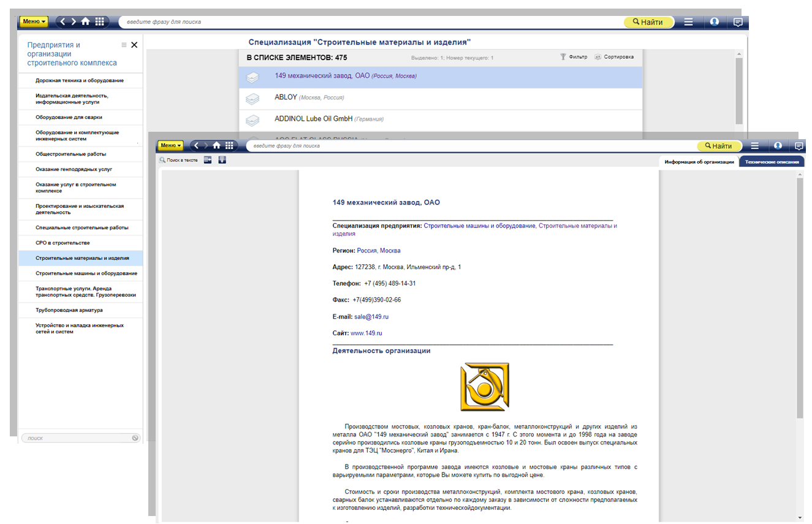The image size is (812, 524).
Task: Clear the sidebar поиск field with its icon
Action: click(x=135, y=438)
